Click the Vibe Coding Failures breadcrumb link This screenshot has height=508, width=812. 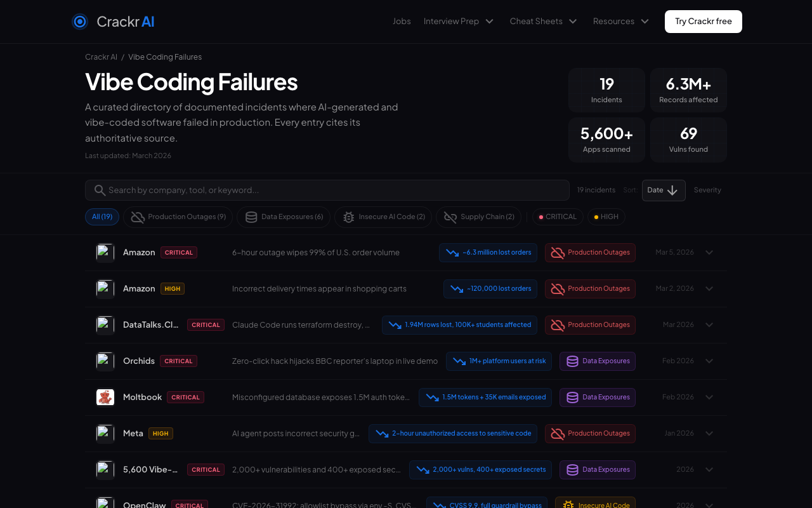click(165, 57)
